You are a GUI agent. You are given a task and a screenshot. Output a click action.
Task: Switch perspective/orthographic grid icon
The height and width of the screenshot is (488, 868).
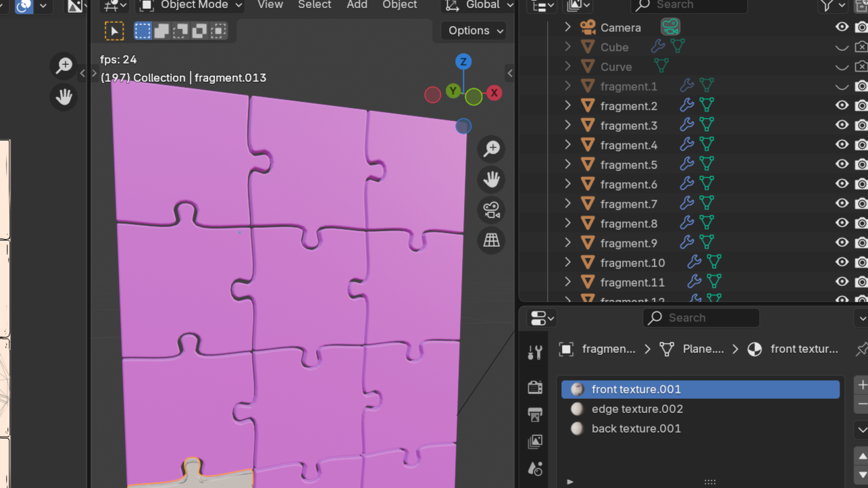(x=491, y=241)
